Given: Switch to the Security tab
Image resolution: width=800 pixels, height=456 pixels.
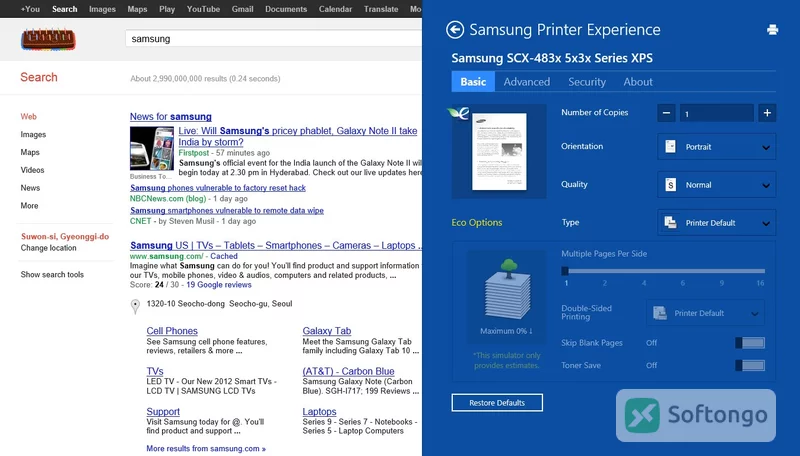Looking at the screenshot, I should [x=587, y=82].
